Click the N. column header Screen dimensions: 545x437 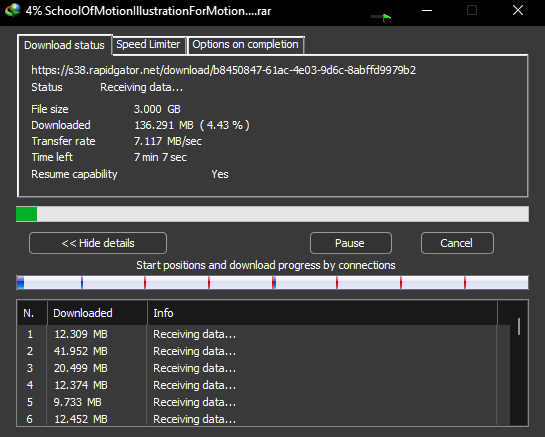point(32,313)
